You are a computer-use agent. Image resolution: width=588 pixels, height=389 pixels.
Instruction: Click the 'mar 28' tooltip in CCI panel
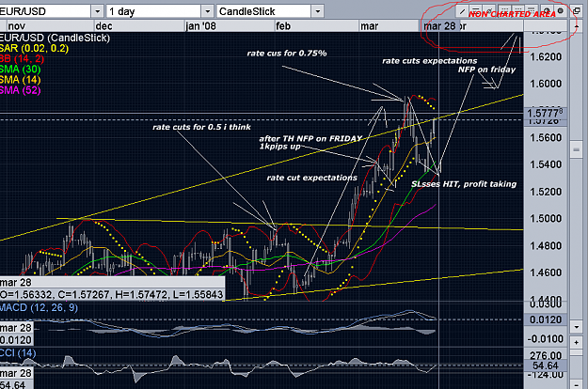16,373
